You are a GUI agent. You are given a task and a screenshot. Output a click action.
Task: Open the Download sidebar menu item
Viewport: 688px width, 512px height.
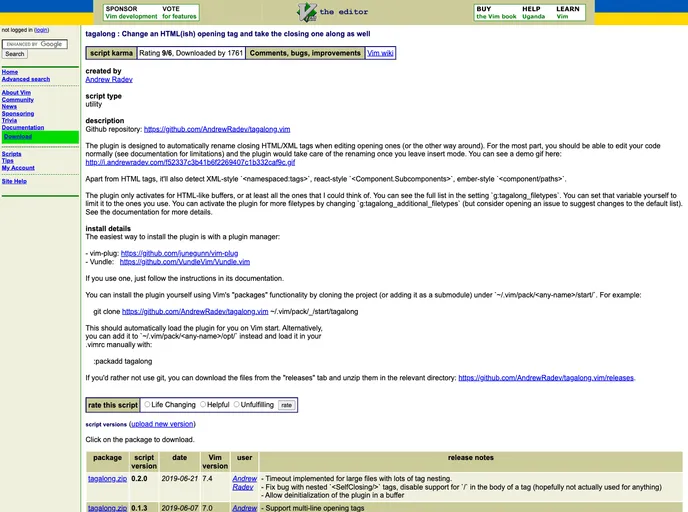pyautogui.click(x=17, y=137)
